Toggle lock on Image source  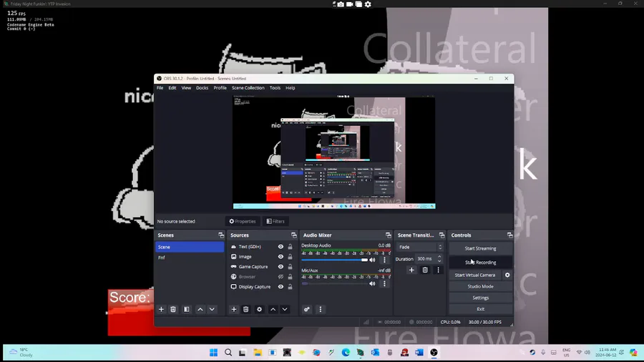tap(290, 257)
